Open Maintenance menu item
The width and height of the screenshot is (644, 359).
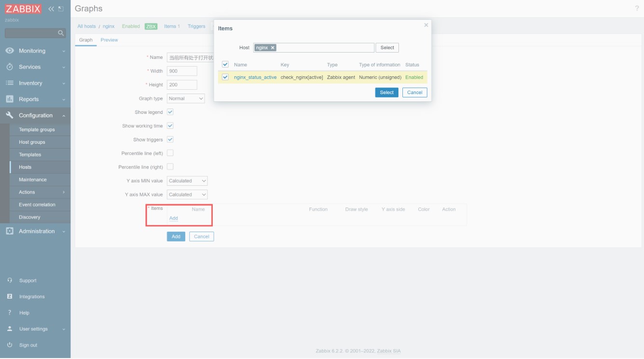point(33,179)
